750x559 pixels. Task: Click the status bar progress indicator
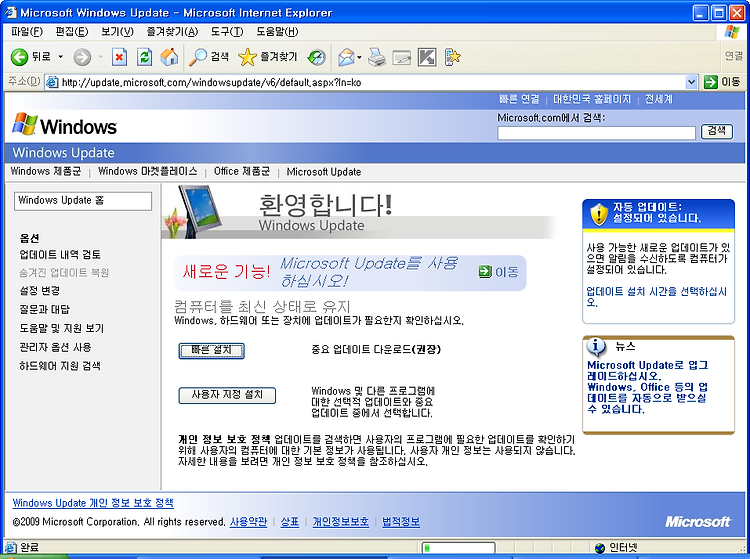coord(458,548)
